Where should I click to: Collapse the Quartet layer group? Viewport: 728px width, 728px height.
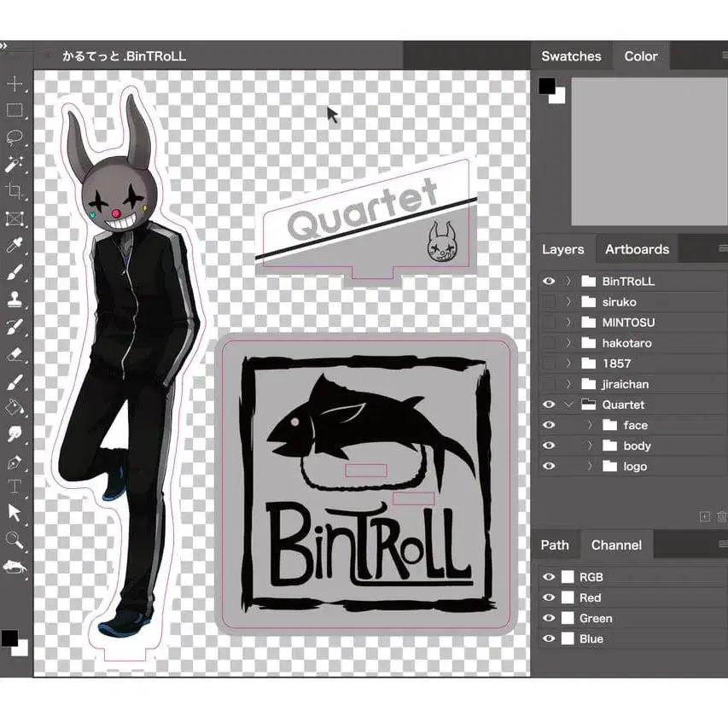pos(568,405)
